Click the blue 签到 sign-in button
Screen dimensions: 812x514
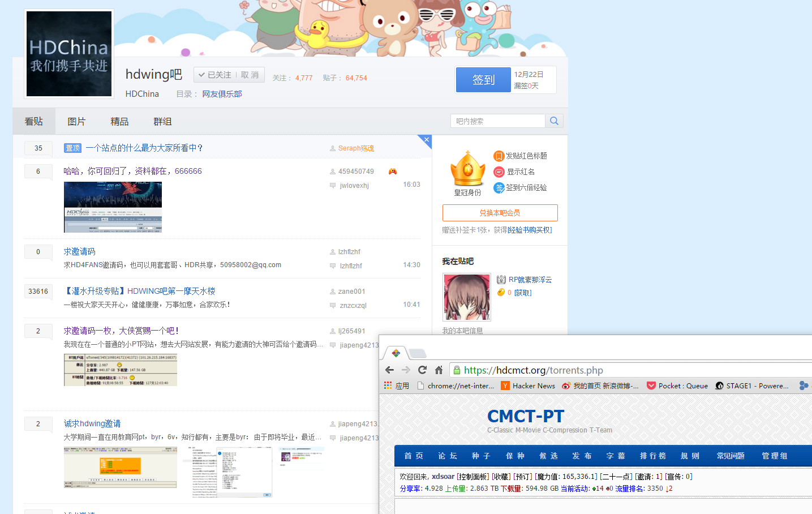coord(484,80)
